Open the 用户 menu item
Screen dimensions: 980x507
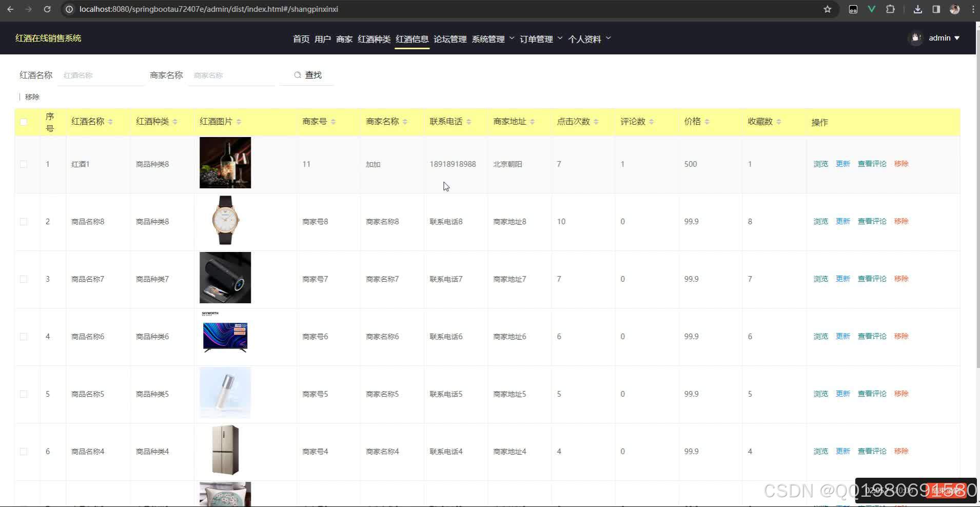pos(323,39)
